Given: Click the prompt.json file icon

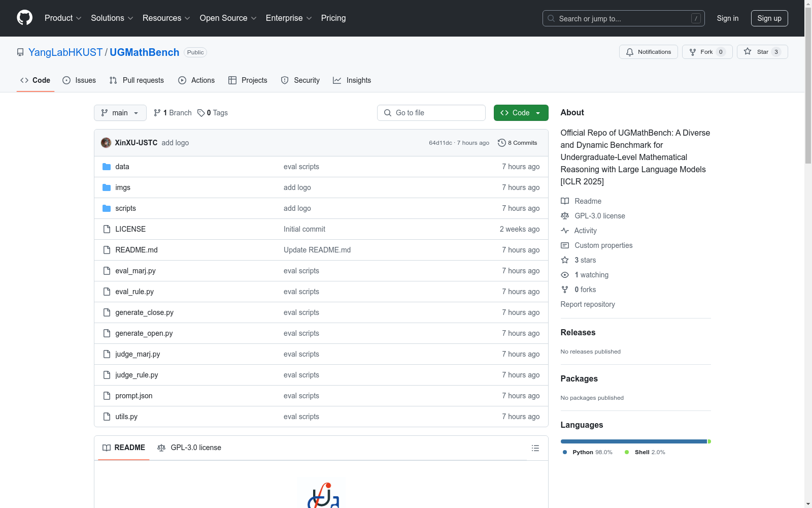Looking at the screenshot, I should point(107,396).
